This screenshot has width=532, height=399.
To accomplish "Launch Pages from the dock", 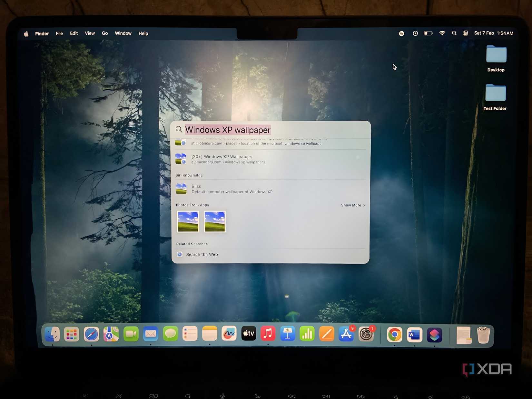I will click(x=327, y=334).
